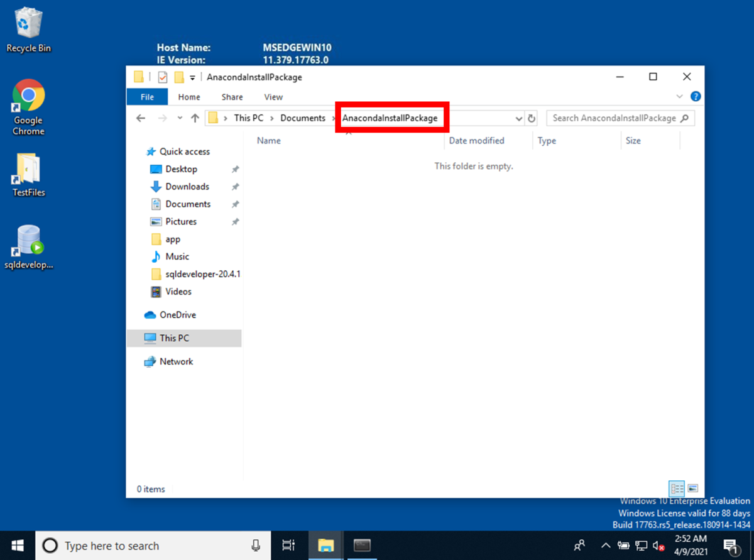
Task: Click the battery tray icon
Action: point(623,546)
